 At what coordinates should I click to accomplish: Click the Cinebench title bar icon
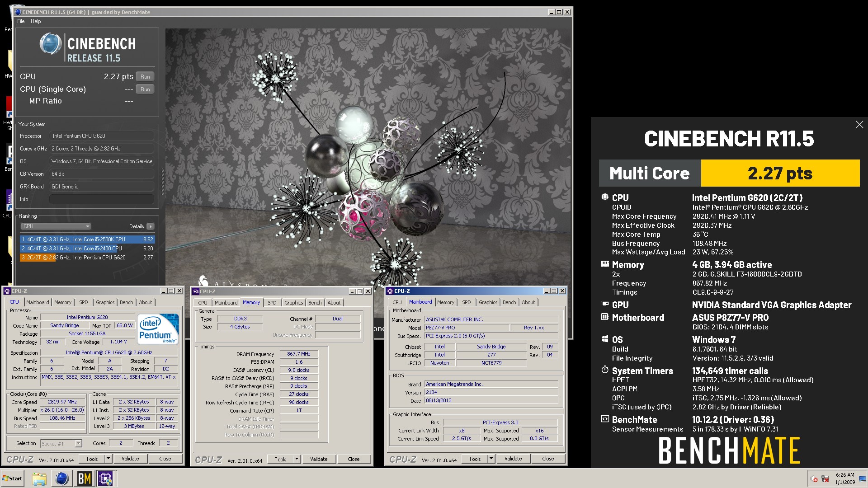click(x=18, y=12)
